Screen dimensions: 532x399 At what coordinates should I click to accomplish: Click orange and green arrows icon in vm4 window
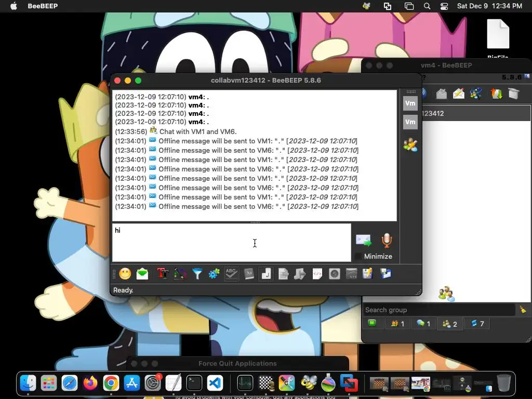496,94
